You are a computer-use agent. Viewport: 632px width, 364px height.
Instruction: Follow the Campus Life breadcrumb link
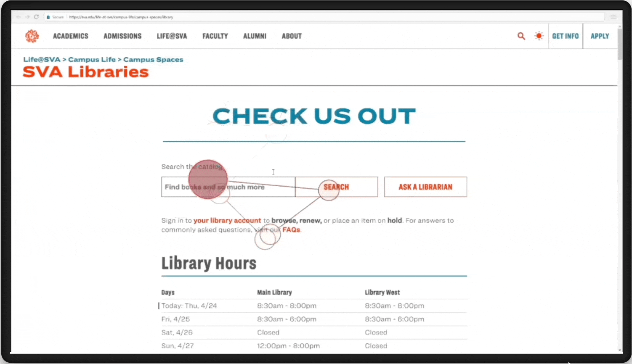pyautogui.click(x=92, y=60)
